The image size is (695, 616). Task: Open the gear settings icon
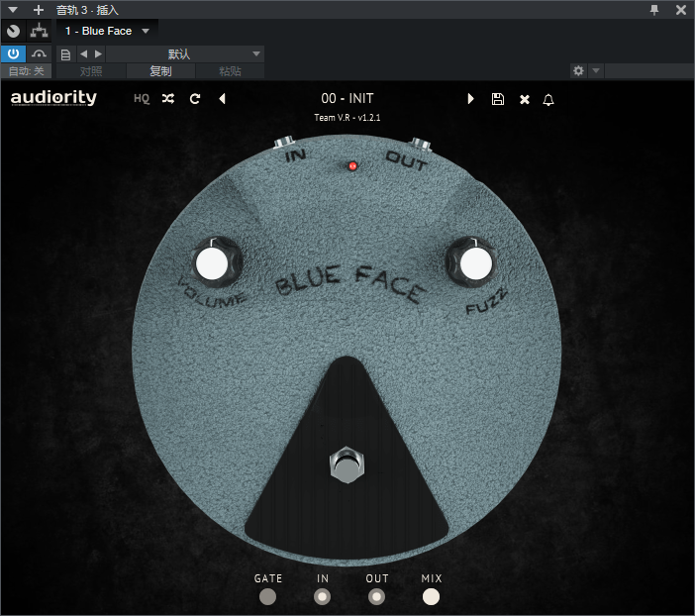coord(578,70)
